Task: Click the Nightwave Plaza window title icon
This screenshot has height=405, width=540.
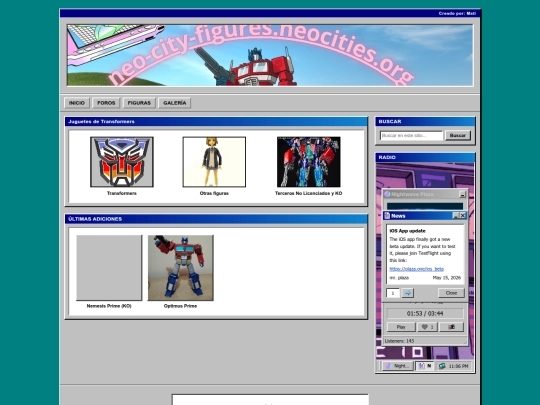Action: [x=387, y=194]
